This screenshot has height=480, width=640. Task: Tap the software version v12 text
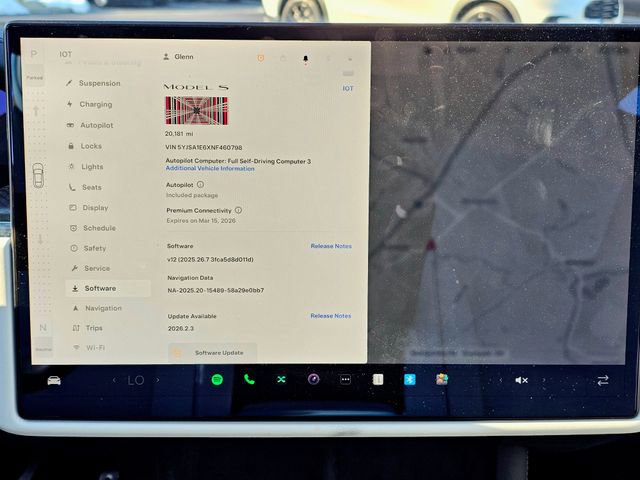pos(210,260)
